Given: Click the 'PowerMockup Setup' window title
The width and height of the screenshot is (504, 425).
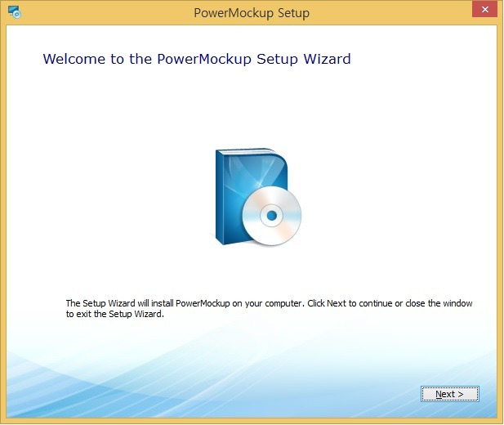Looking at the screenshot, I should pos(252,13).
